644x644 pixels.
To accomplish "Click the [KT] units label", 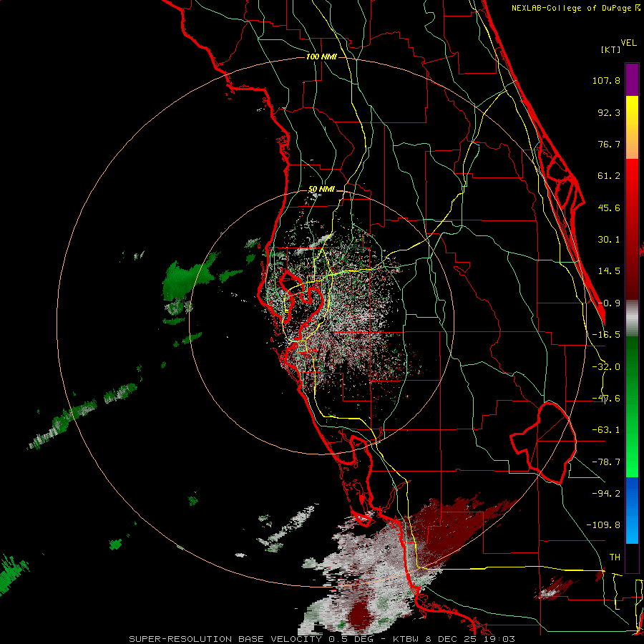I will coord(610,49).
